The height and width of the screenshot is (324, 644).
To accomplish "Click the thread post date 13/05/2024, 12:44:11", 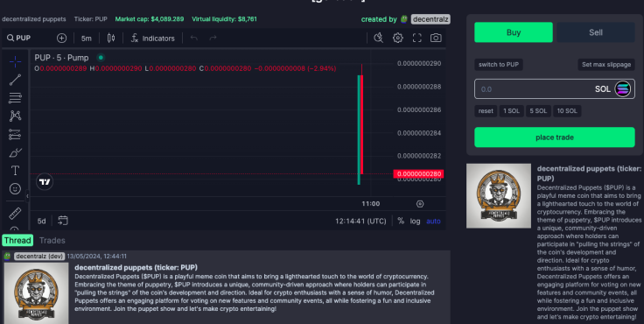I will pos(96,257).
